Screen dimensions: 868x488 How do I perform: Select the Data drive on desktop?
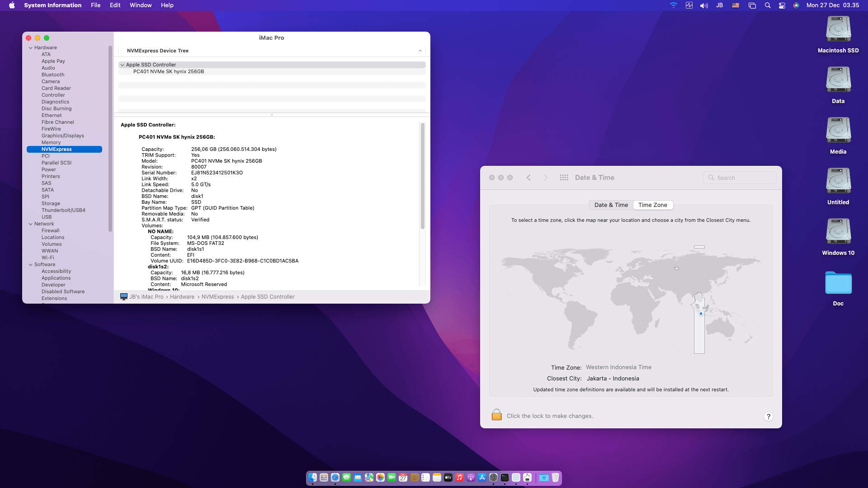coord(838,80)
